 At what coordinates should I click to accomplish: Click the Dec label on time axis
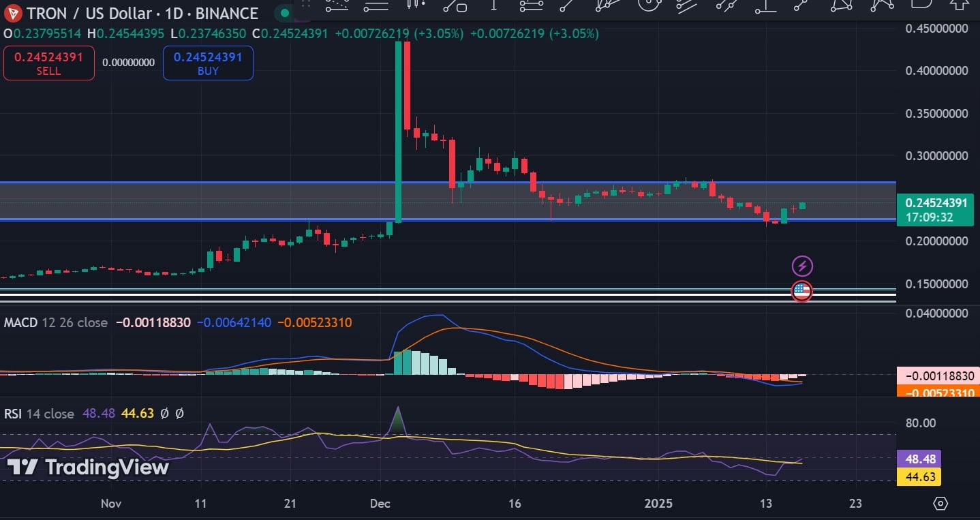click(x=380, y=504)
